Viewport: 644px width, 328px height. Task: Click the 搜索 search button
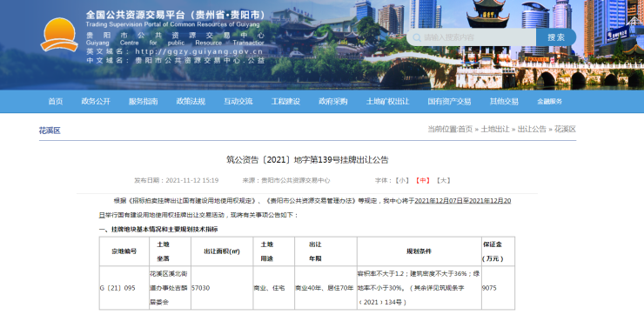point(556,37)
